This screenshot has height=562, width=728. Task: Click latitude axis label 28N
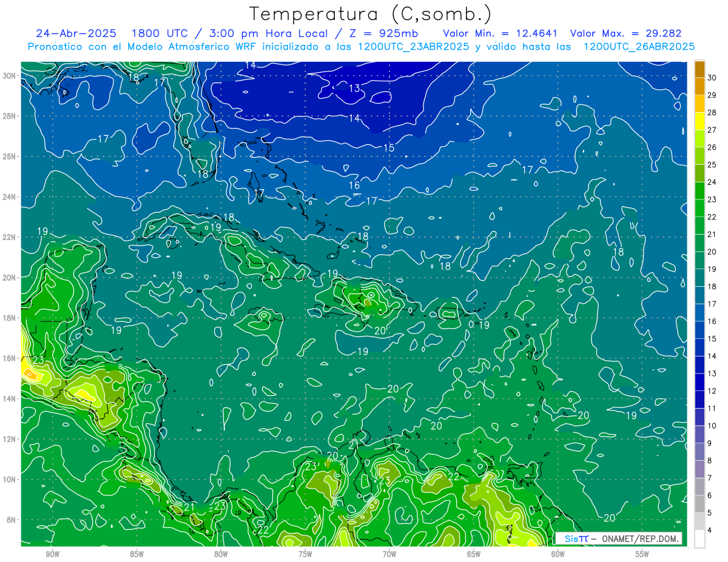(8, 116)
